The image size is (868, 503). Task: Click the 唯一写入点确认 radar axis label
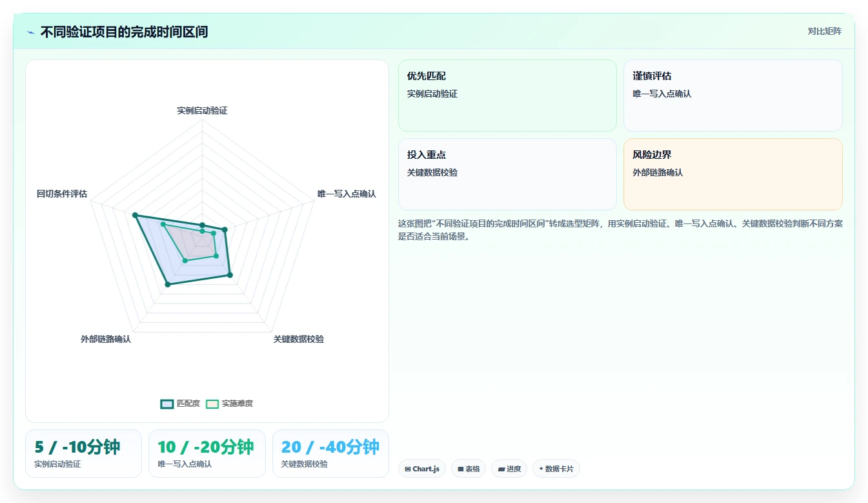coord(347,194)
